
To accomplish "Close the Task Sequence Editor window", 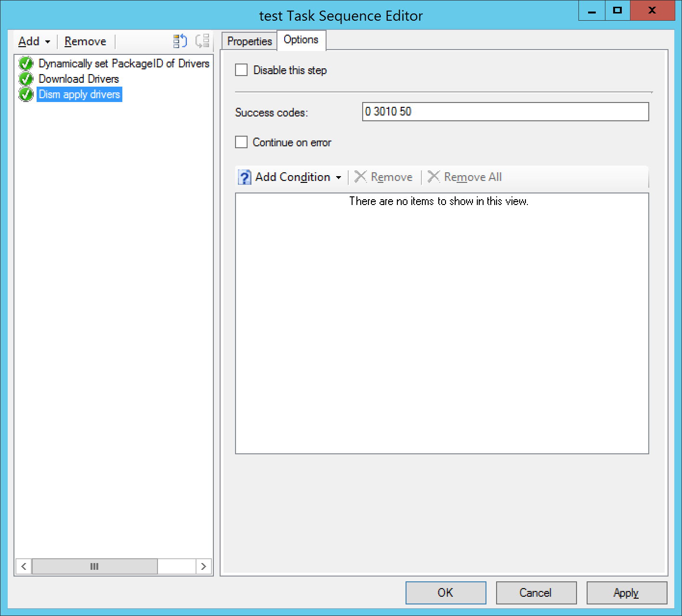I will point(652,10).
